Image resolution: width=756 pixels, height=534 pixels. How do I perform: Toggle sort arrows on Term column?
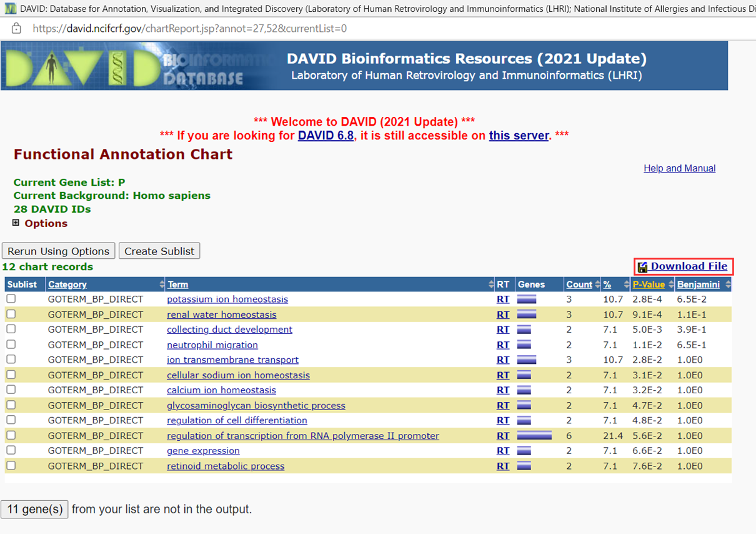pos(491,285)
